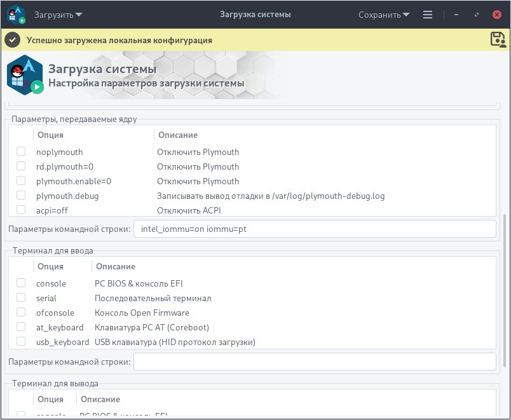The image size is (511, 420).
Task: Check the usb_keyboard input option
Action: (x=20, y=342)
